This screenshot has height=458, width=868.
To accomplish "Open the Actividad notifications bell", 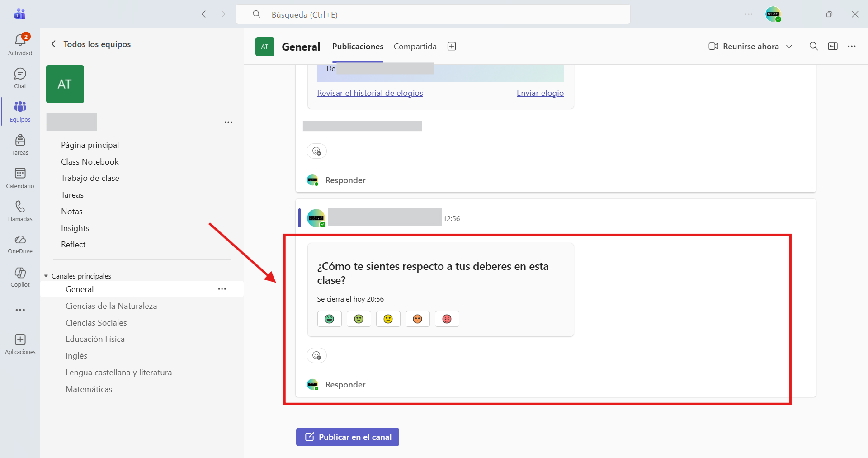I will [x=20, y=44].
